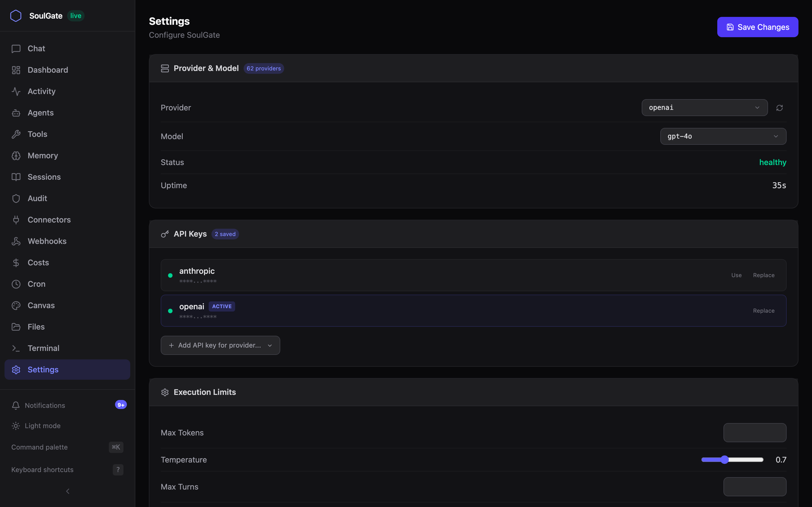Click the refresh providers icon

click(x=780, y=108)
